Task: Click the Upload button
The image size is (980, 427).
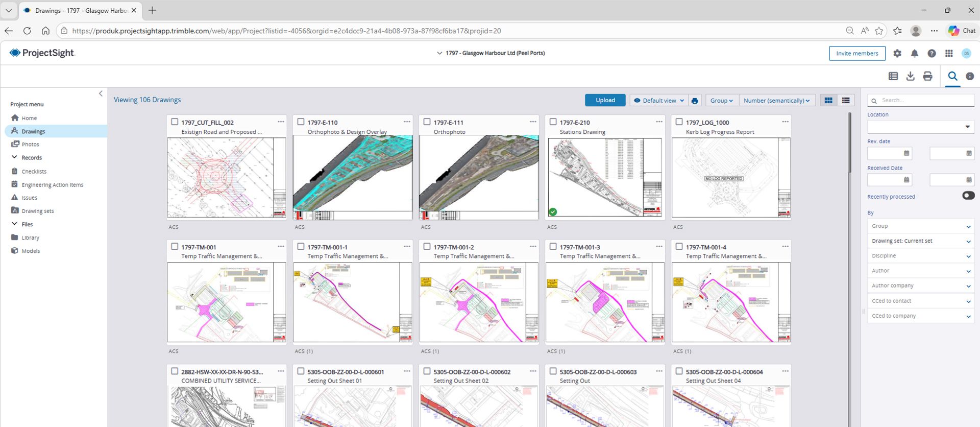Action: [605, 100]
